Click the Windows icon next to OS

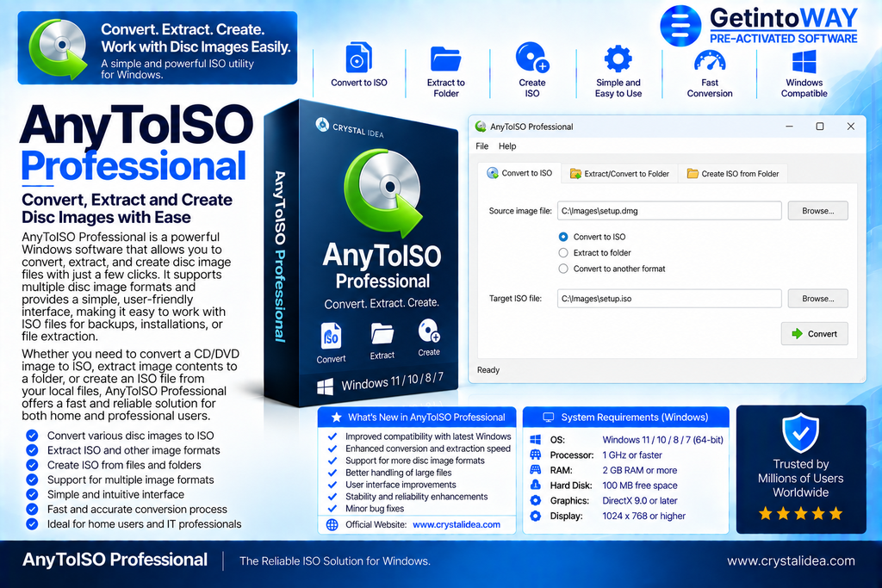[535, 440]
